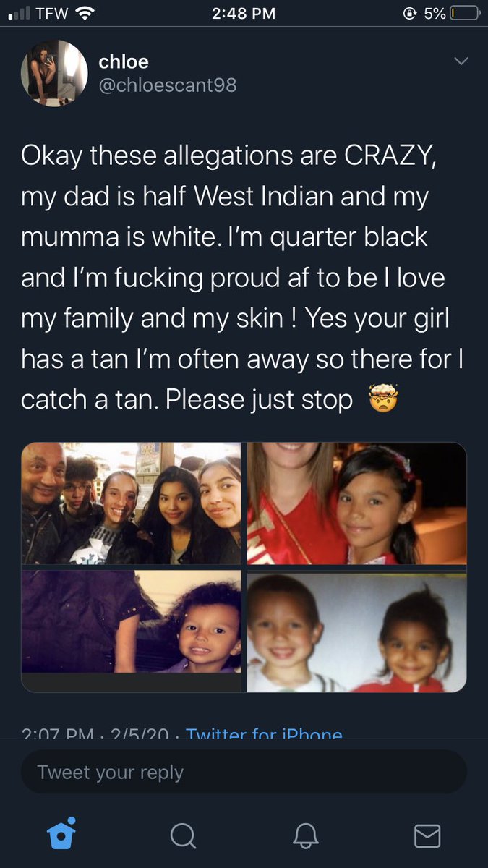488x868 pixels.
Task: Focus the Tweet your reply field
Action: click(x=244, y=772)
